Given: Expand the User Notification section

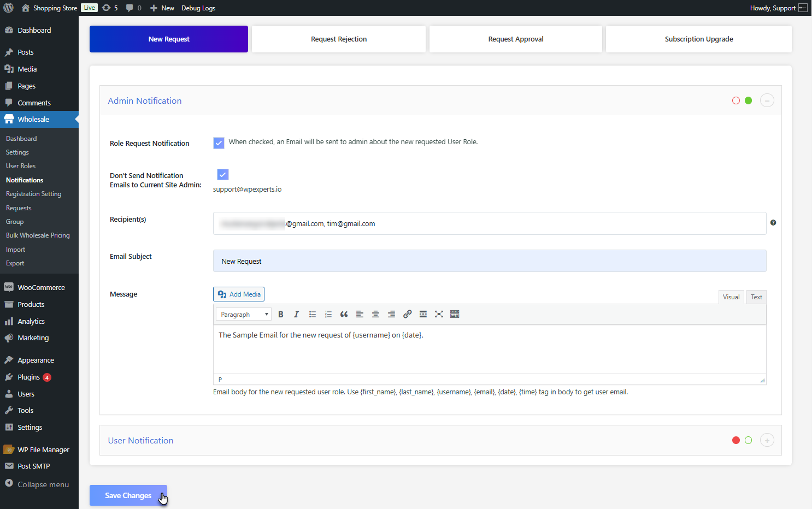Looking at the screenshot, I should coord(767,440).
